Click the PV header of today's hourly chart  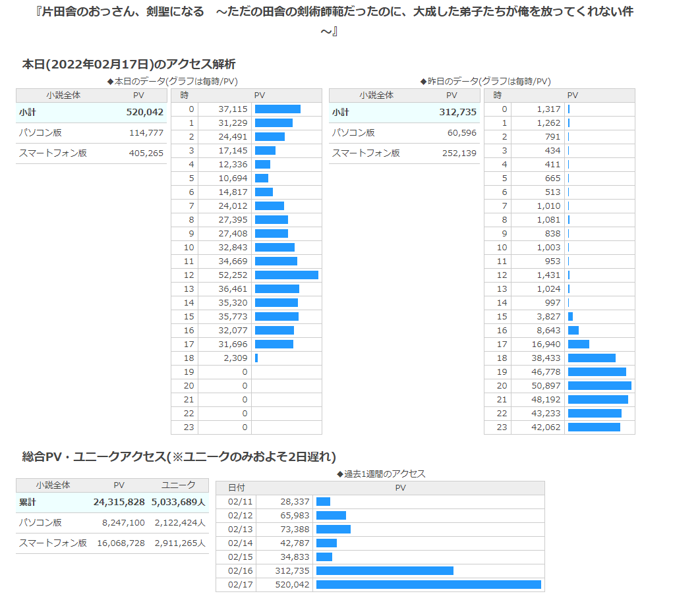click(262, 95)
